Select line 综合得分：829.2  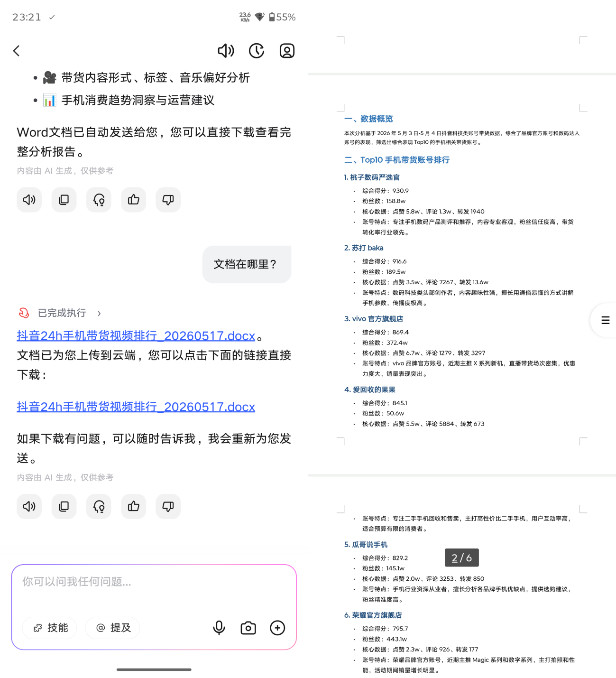385,558
